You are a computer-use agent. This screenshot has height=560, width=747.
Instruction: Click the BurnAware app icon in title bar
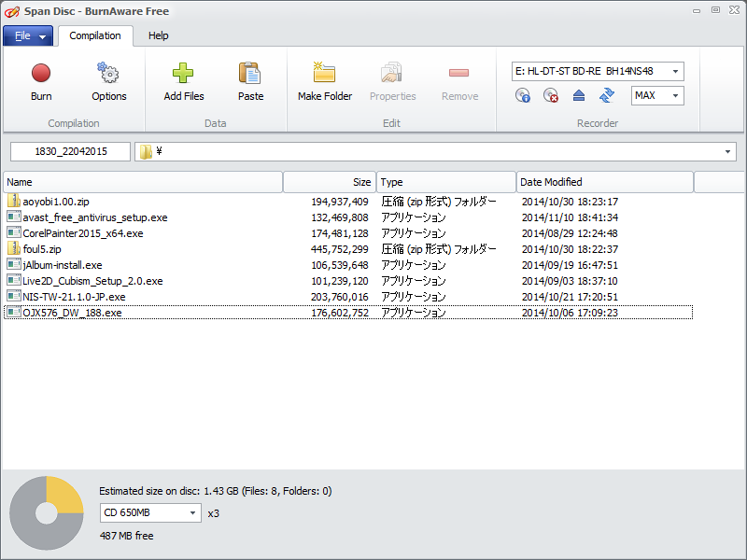tap(12, 11)
